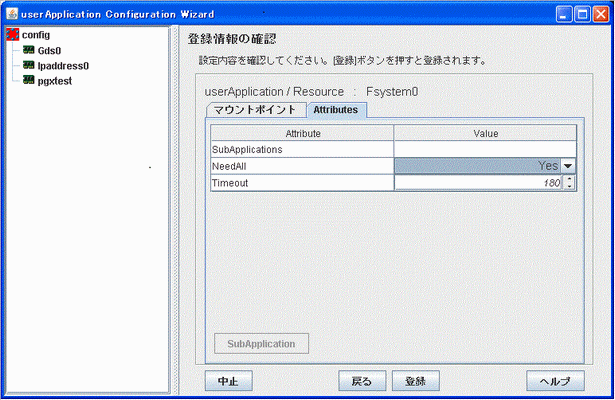Decrease Timeout with the down arrow
The image size is (615, 400).
(x=569, y=186)
